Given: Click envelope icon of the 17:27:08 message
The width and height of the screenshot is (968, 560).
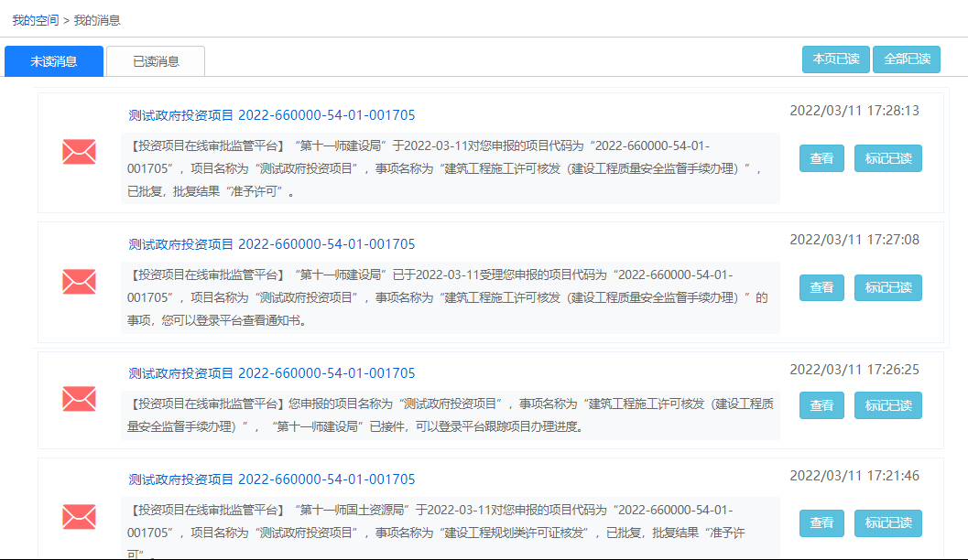Looking at the screenshot, I should pyautogui.click(x=79, y=282).
